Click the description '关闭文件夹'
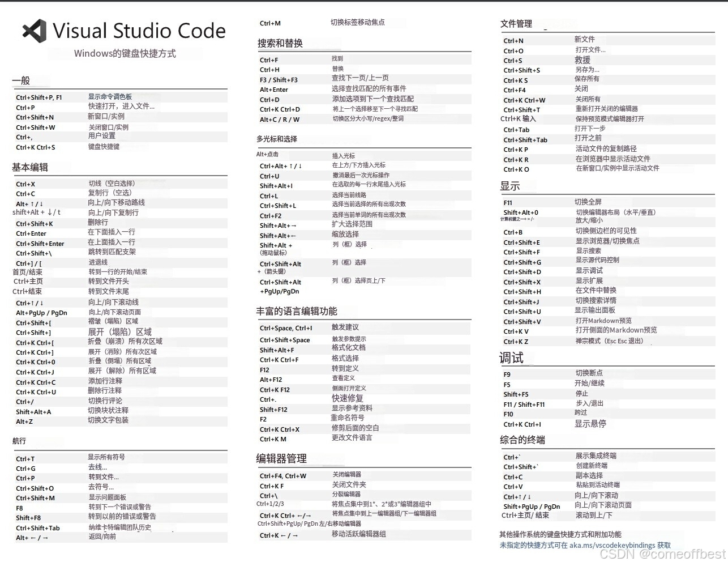 click(x=349, y=484)
